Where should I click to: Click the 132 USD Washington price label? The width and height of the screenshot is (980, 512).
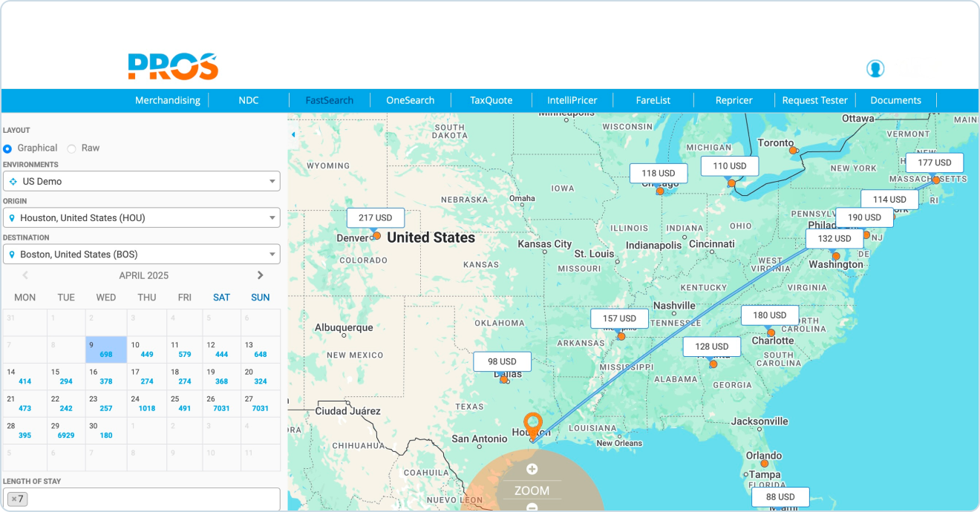834,238
